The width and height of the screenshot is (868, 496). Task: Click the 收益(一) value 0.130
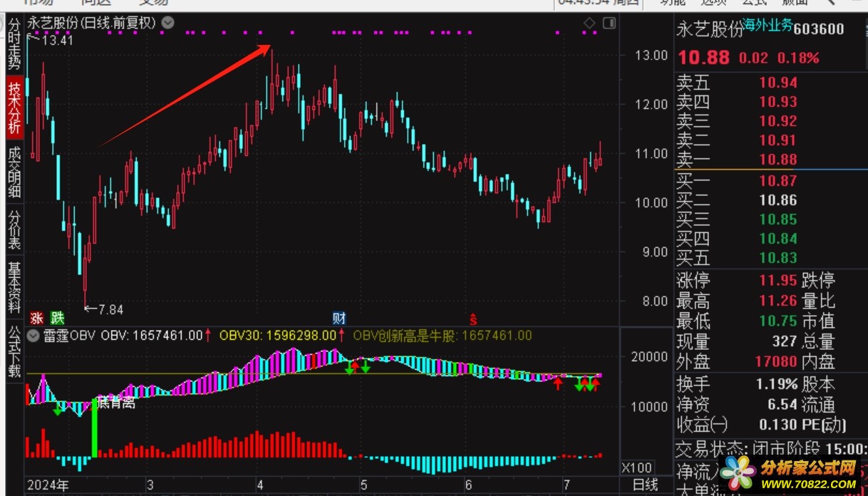click(x=777, y=425)
